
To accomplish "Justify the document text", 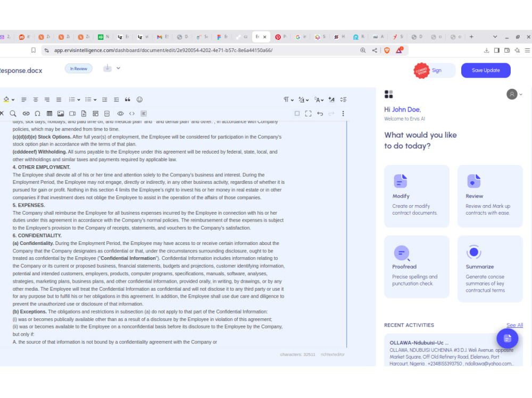I will click(x=59, y=99).
